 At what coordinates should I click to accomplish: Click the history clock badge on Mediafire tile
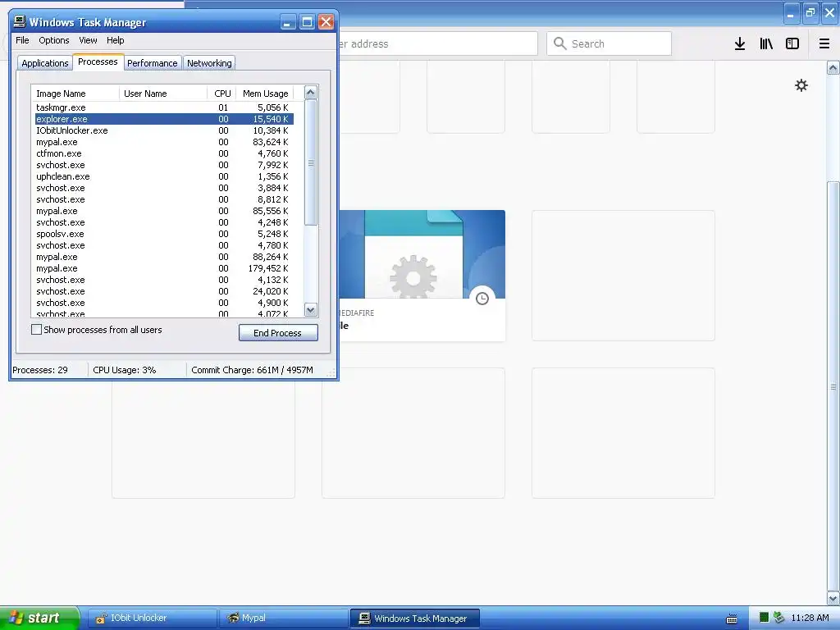click(482, 299)
